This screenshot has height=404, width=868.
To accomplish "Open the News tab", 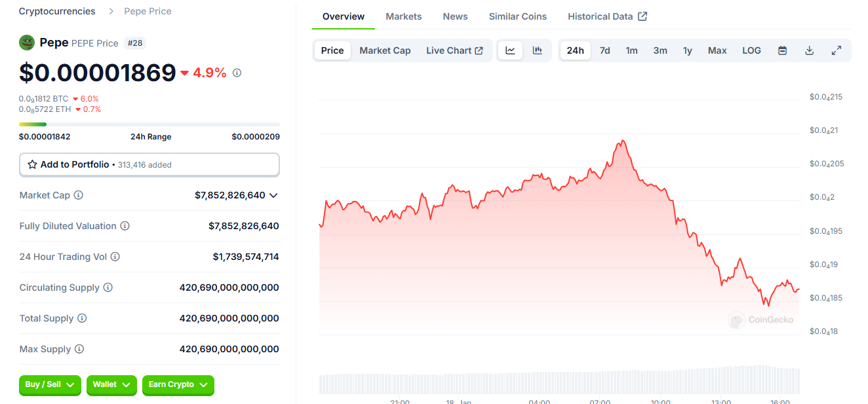I will pyautogui.click(x=455, y=16).
